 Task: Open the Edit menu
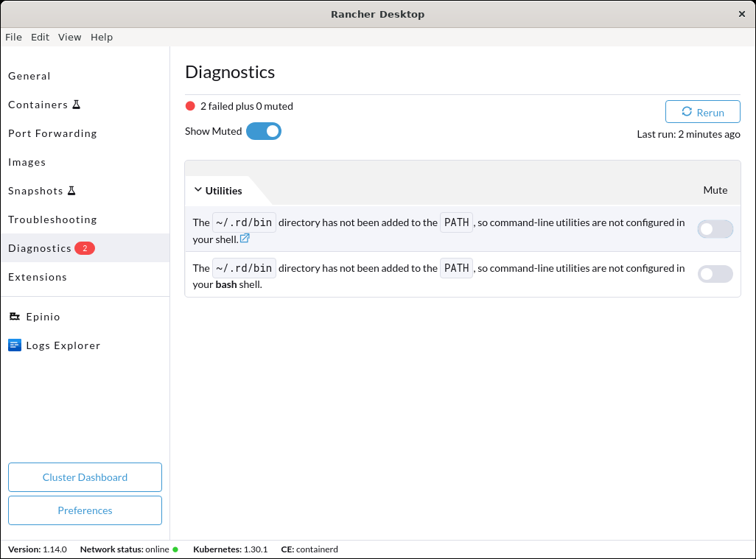point(40,37)
